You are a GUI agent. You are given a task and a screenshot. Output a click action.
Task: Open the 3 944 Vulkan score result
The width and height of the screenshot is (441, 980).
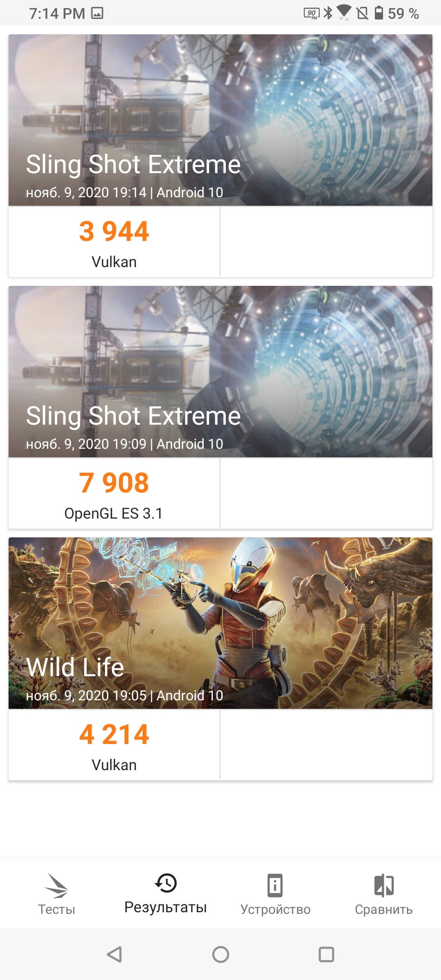point(114,242)
